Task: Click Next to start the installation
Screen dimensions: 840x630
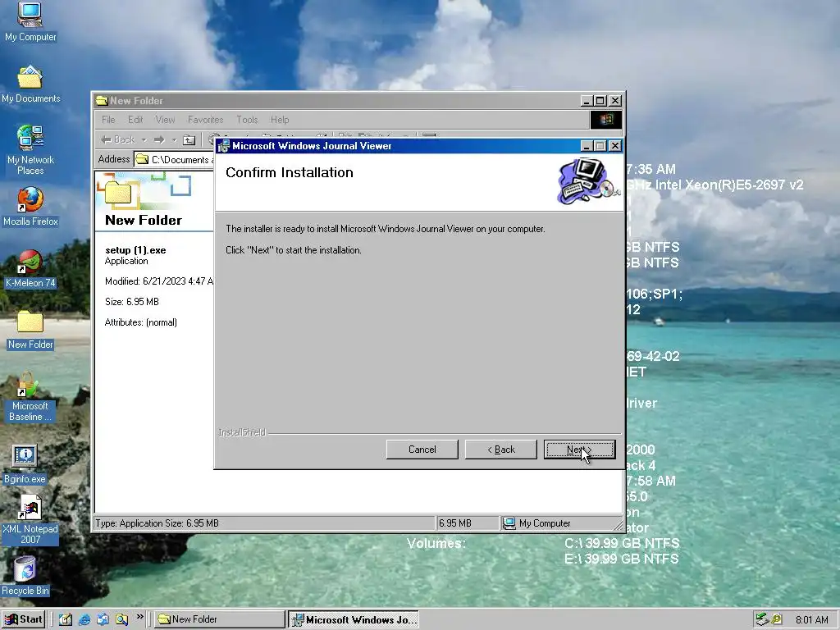Action: 579,450
